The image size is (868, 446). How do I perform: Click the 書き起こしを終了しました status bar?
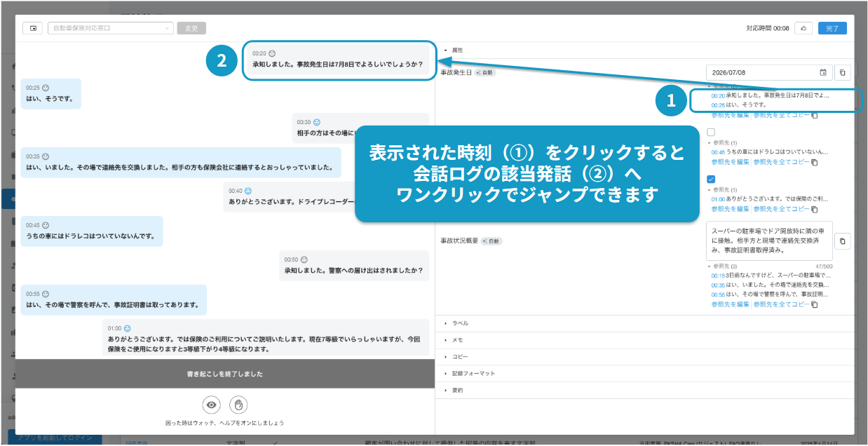(225, 374)
